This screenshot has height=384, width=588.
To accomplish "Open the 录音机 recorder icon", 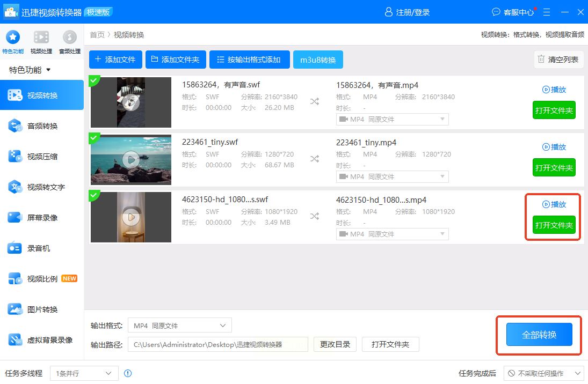I will [14, 248].
